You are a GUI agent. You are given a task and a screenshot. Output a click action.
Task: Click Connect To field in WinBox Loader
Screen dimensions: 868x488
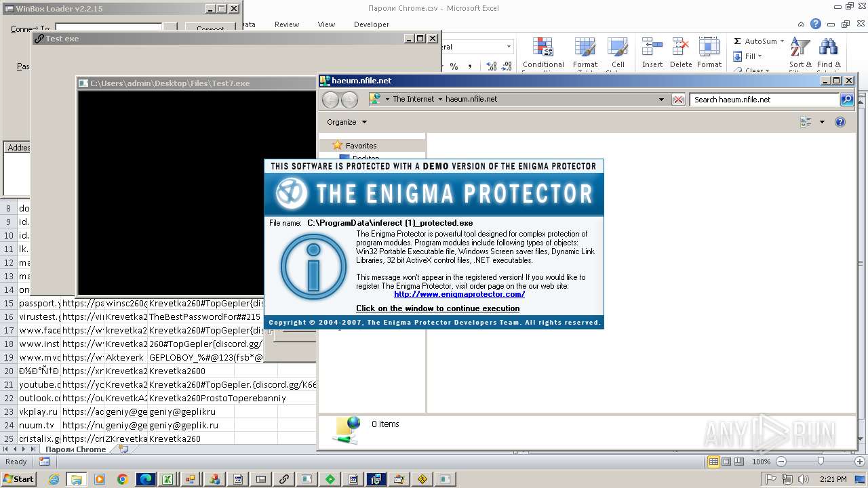(108, 27)
